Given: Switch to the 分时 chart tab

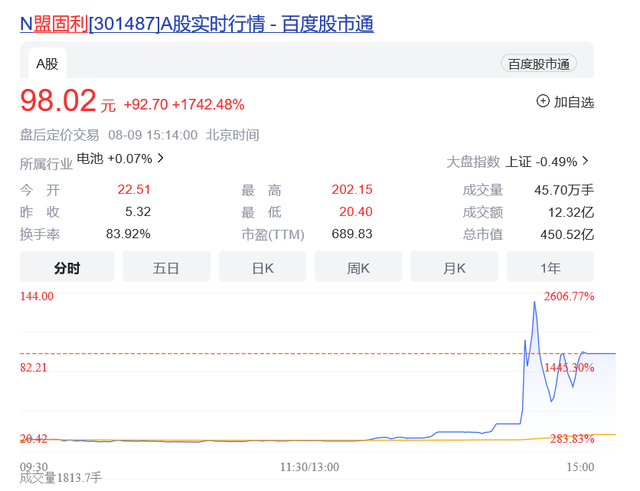Looking at the screenshot, I should 67,268.
